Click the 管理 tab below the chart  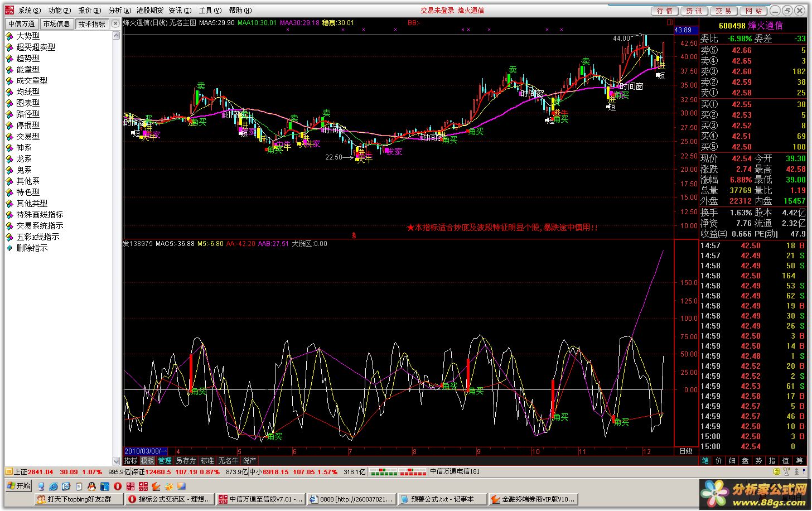(x=165, y=461)
